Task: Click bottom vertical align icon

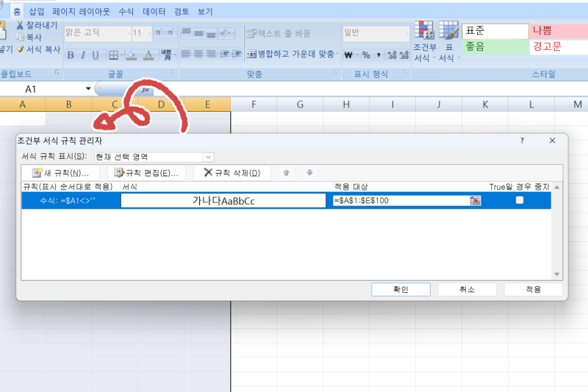Action: click(x=211, y=33)
